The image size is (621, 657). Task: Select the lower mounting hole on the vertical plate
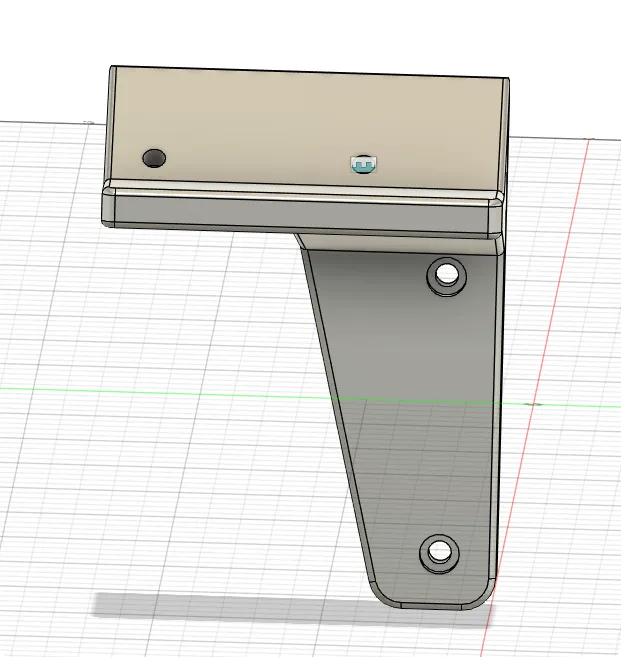pos(439,553)
